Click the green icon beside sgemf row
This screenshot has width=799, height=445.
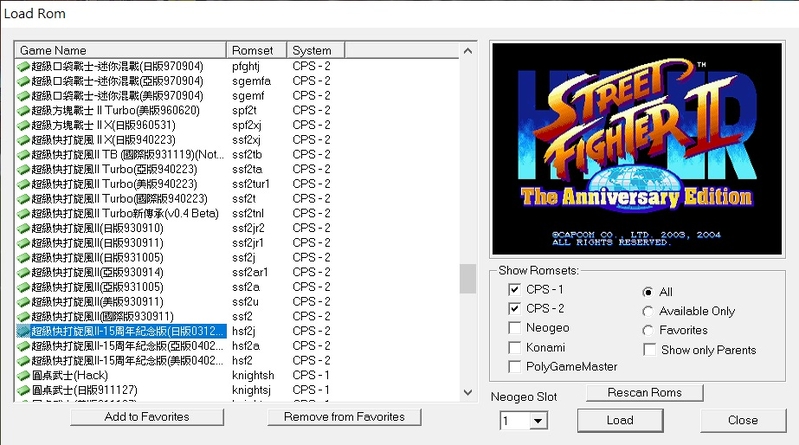click(23, 96)
